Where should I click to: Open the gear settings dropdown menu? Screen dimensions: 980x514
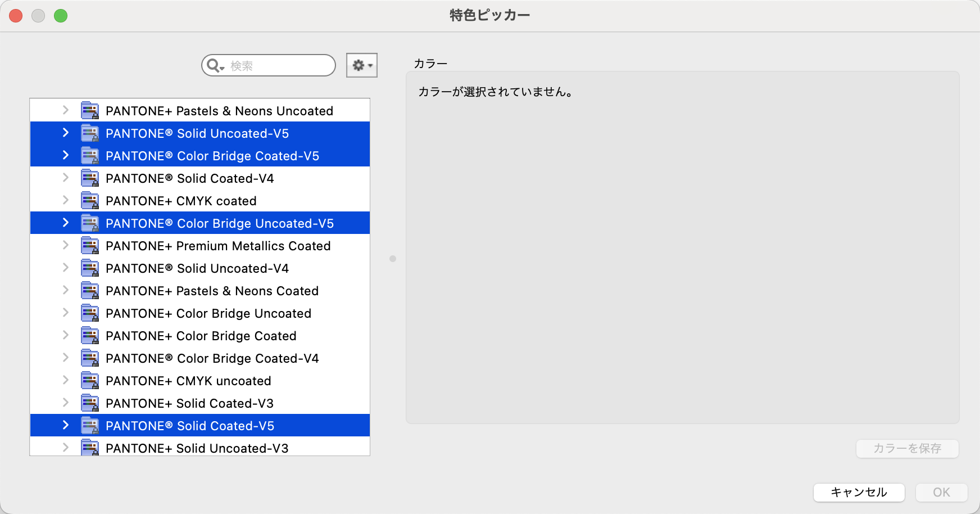coord(362,65)
